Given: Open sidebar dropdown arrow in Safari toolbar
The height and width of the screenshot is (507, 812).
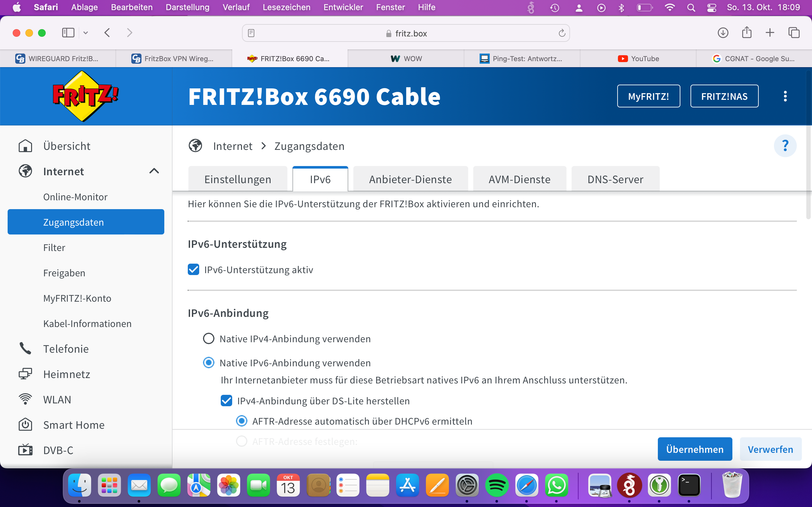Looking at the screenshot, I should tap(86, 33).
